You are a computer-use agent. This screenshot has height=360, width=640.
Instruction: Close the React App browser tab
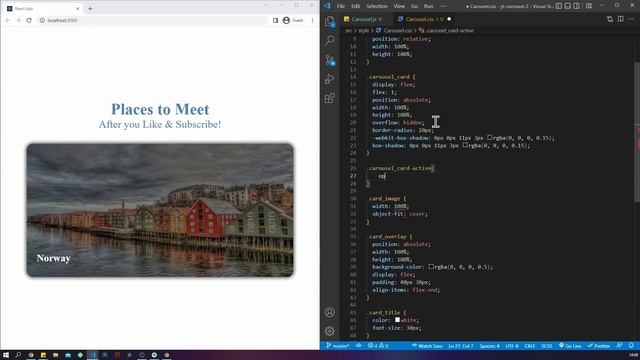(78, 8)
